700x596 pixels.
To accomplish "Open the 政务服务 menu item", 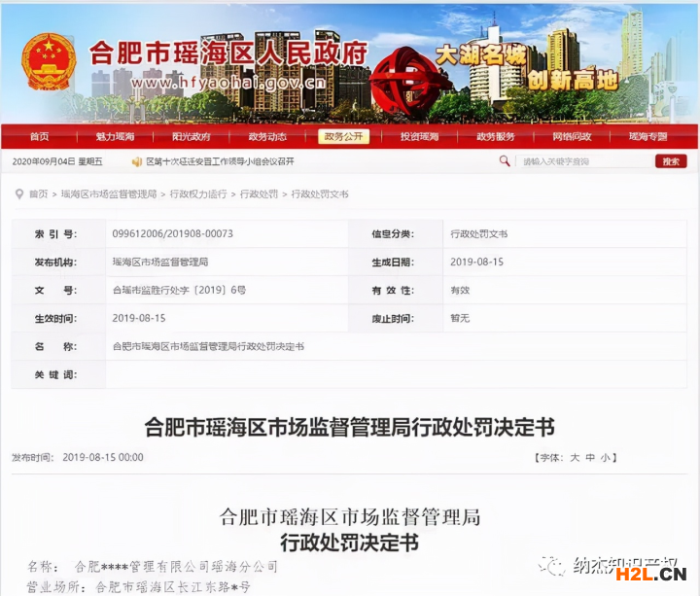I will 496,137.
